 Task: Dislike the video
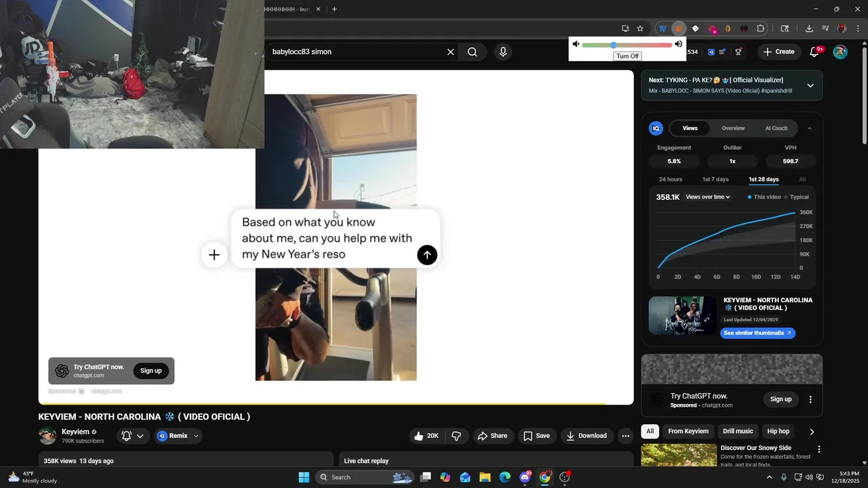point(456,436)
